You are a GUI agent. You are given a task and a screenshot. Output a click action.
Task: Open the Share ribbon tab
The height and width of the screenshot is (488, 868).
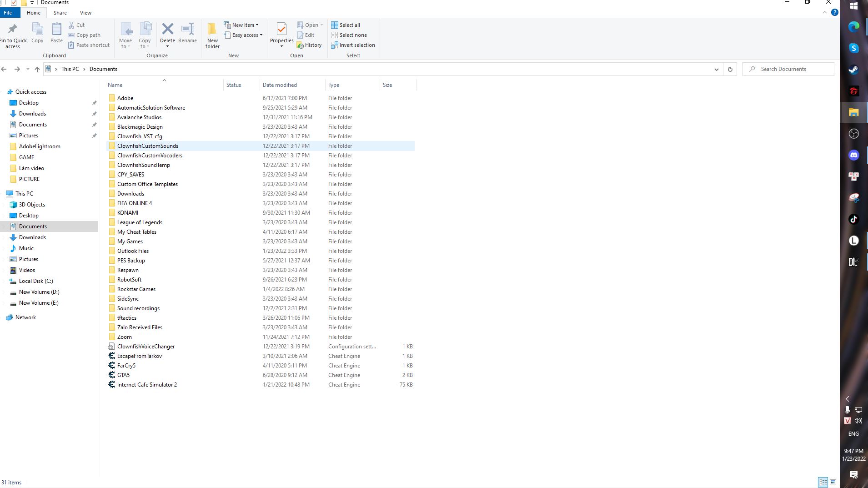pyautogui.click(x=60, y=13)
